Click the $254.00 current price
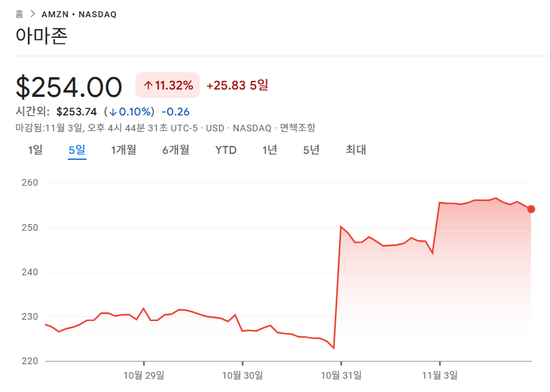The height and width of the screenshot is (392, 550). point(69,87)
